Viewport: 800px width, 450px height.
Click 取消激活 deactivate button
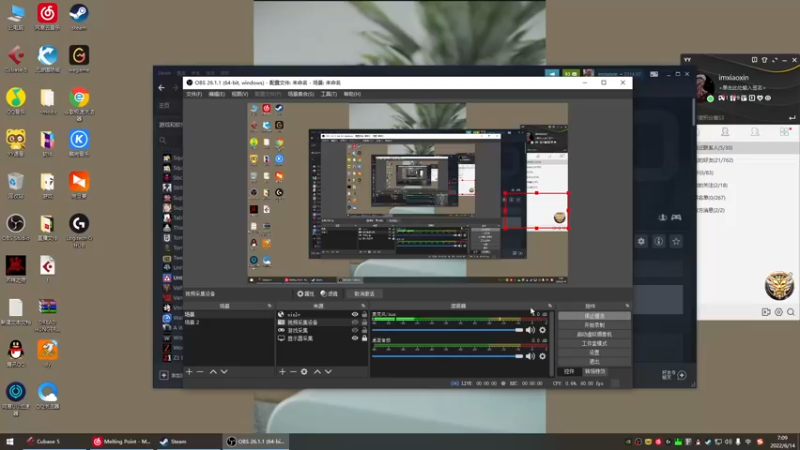coord(364,294)
